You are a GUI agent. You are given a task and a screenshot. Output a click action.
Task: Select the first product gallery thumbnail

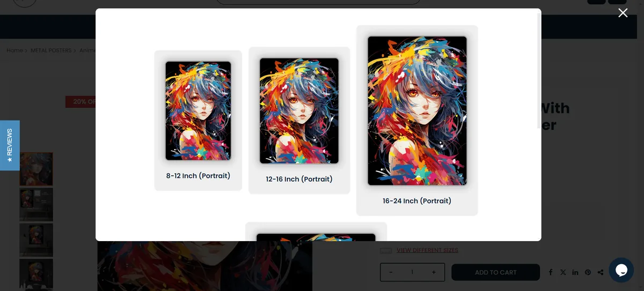pos(36,169)
